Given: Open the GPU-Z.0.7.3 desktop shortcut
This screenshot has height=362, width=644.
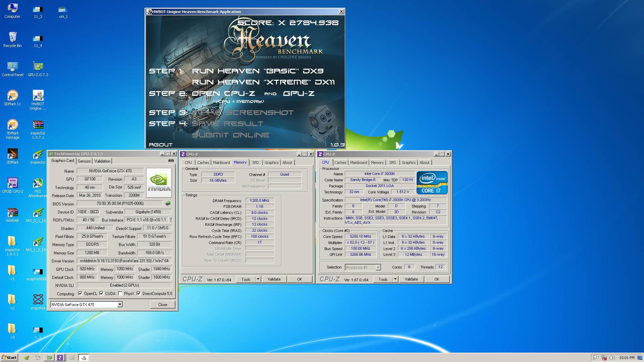Looking at the screenshot, I should click(x=38, y=68).
